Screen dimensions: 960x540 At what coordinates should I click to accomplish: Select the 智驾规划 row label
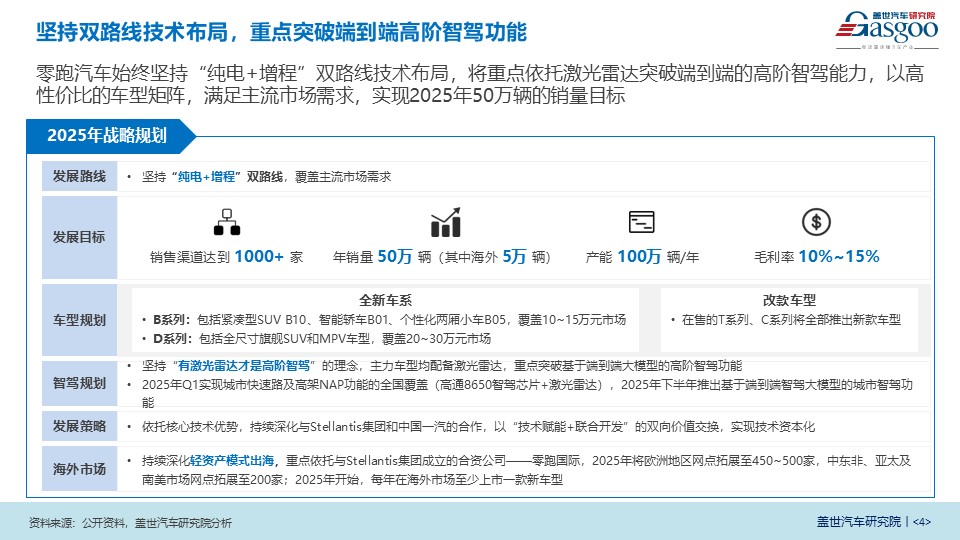tap(80, 383)
